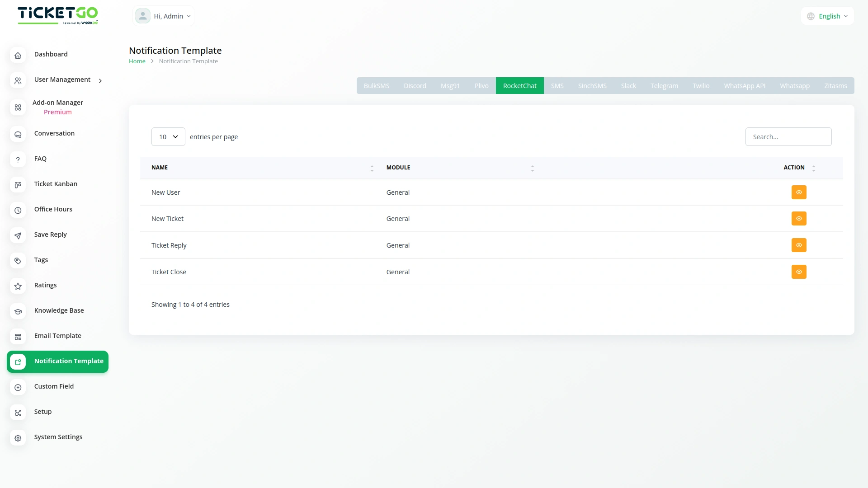This screenshot has height=488, width=868.
Task: Open the Tags icon in sidebar
Action: (18, 261)
